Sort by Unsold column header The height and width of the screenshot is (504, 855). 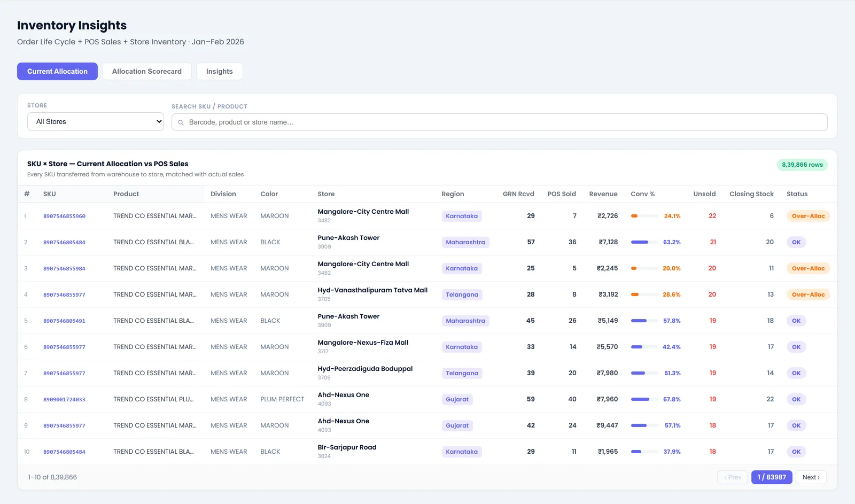coord(704,194)
